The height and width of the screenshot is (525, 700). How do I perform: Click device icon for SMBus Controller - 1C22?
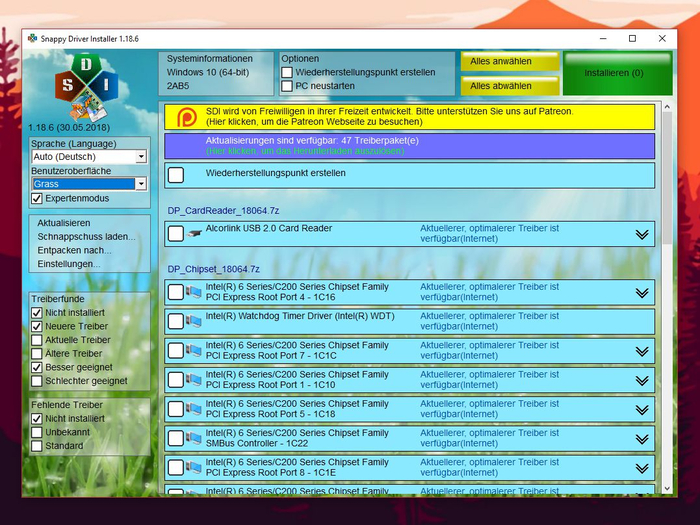coord(194,438)
